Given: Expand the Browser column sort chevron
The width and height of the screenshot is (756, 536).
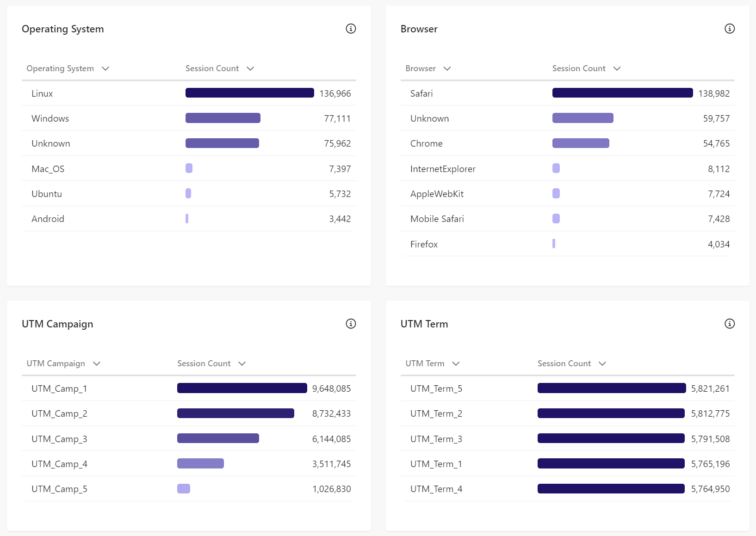Looking at the screenshot, I should pyautogui.click(x=447, y=68).
